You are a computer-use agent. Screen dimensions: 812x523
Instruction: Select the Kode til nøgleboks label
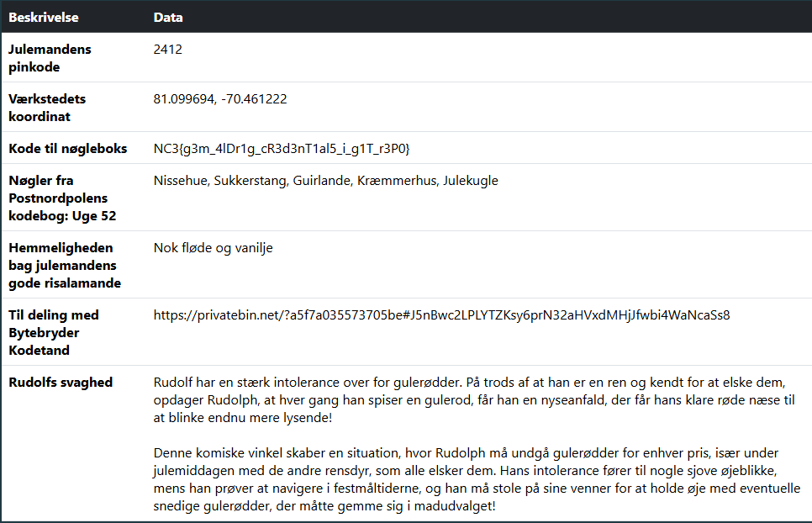click(68, 149)
